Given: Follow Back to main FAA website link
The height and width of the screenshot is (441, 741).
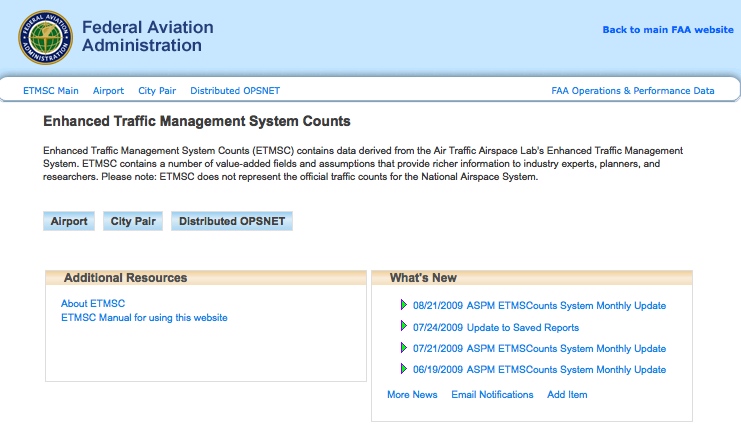Looking at the screenshot, I should (668, 30).
